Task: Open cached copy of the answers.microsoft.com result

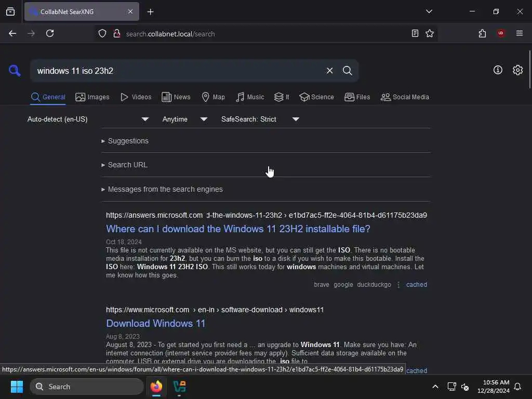Action: [416, 285]
